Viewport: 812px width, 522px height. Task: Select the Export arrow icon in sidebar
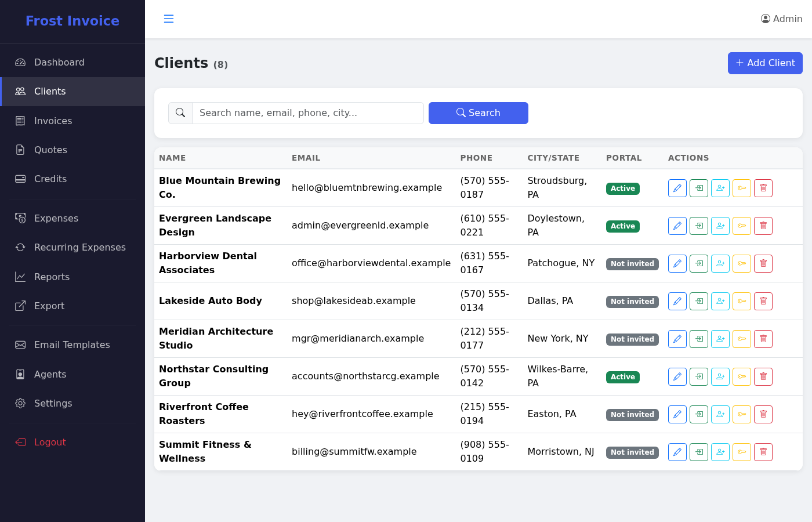click(19, 306)
